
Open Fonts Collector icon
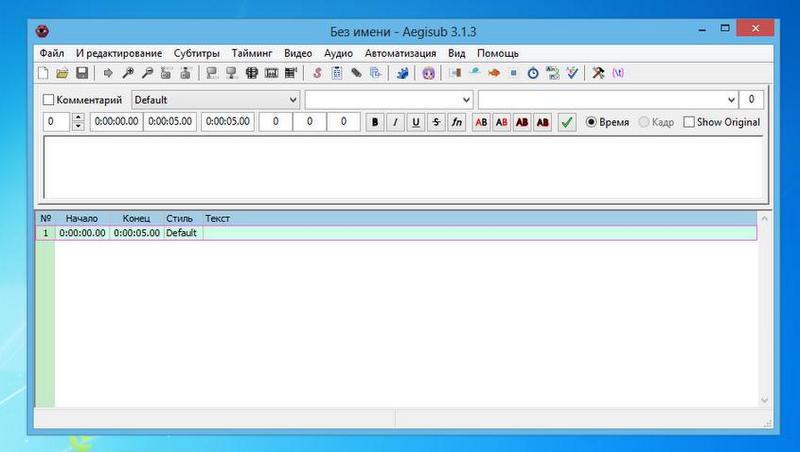[376, 73]
